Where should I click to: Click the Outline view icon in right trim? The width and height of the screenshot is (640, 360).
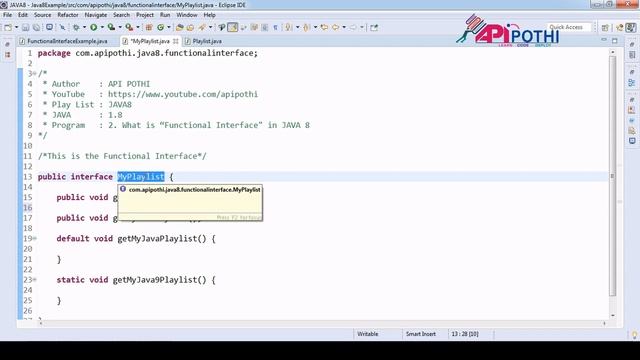(632, 82)
